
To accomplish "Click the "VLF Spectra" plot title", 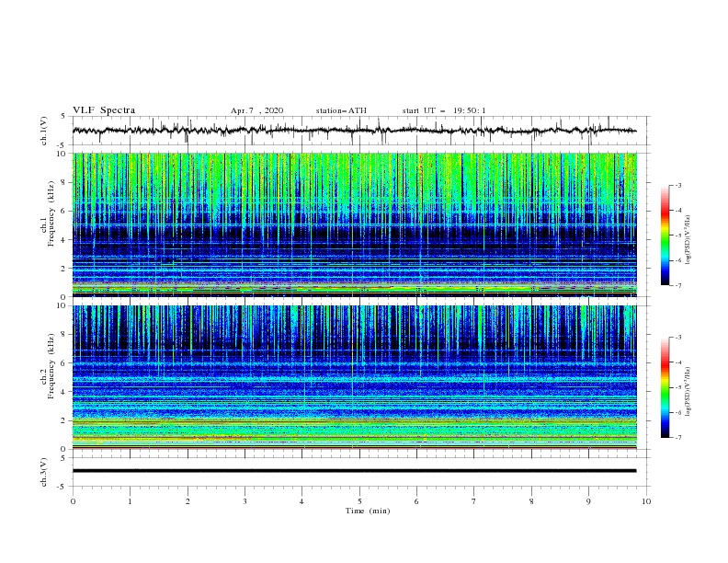I will (x=104, y=110).
